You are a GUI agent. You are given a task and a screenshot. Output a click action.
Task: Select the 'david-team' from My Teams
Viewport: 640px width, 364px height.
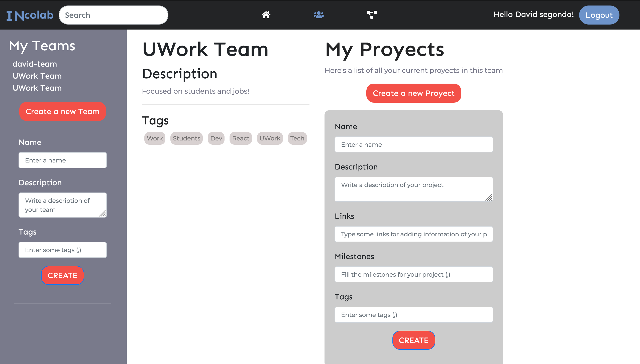(x=34, y=64)
